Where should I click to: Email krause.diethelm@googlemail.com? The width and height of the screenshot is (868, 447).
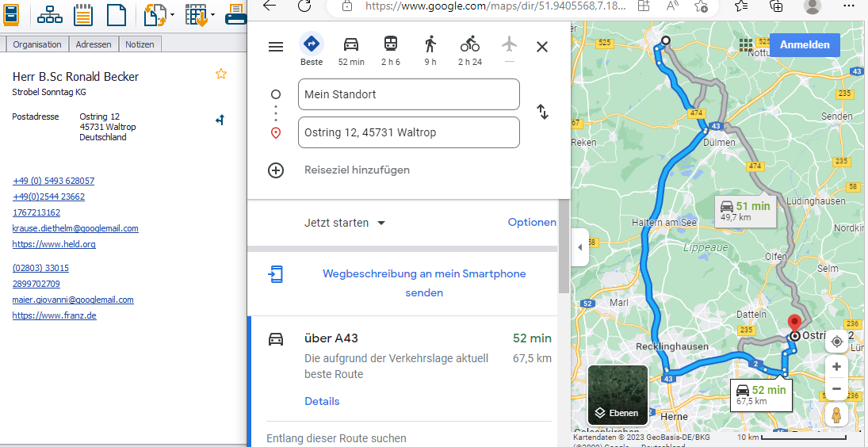[75, 228]
